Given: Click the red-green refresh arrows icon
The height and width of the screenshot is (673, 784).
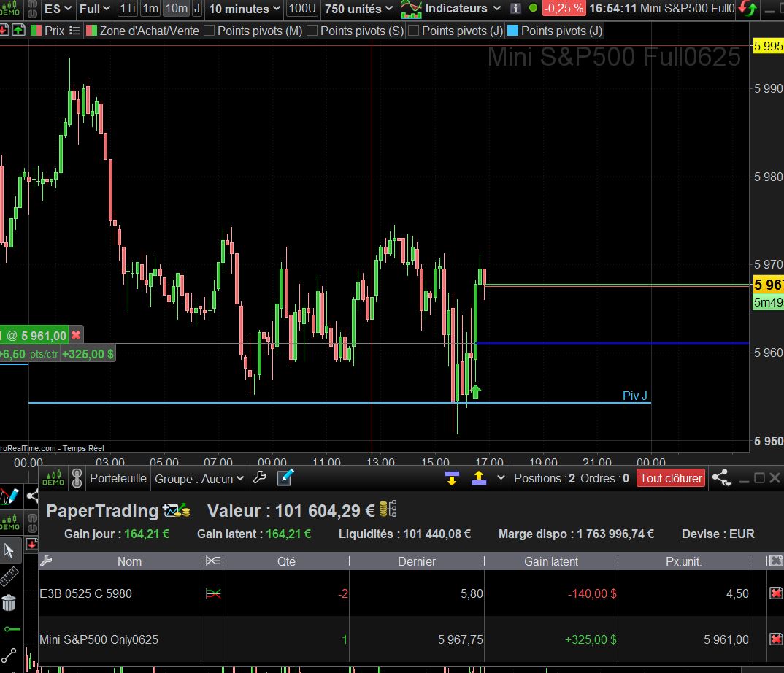Looking at the screenshot, I should click(x=748, y=8).
